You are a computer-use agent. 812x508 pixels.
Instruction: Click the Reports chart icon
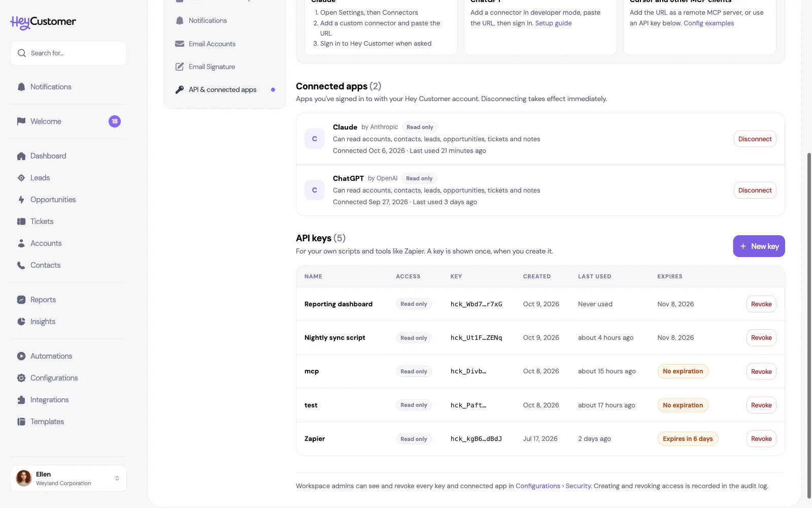pos(21,300)
